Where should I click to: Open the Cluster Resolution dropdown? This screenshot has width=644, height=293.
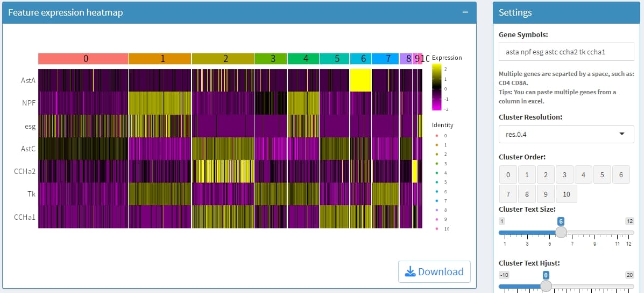[x=566, y=134]
